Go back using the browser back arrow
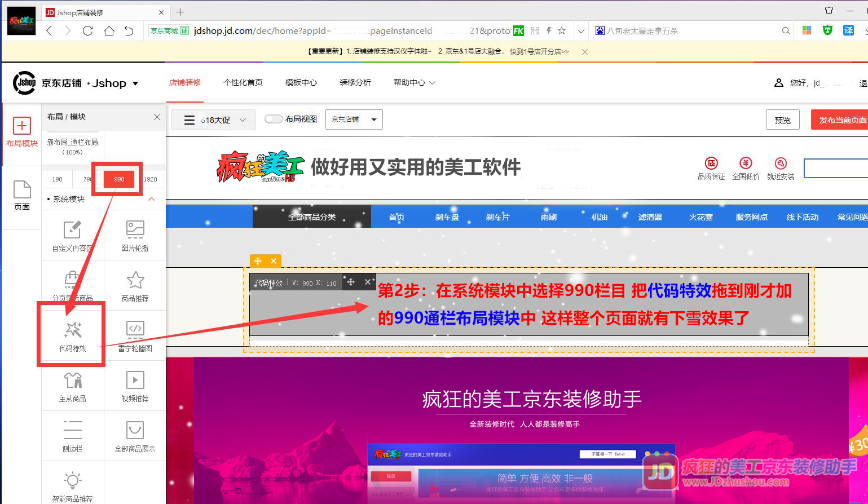868x504 pixels. pyautogui.click(x=49, y=30)
